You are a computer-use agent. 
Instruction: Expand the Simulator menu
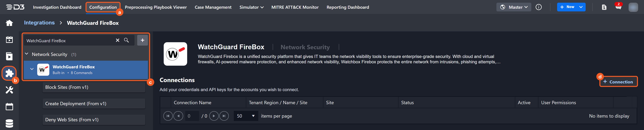[x=251, y=7]
